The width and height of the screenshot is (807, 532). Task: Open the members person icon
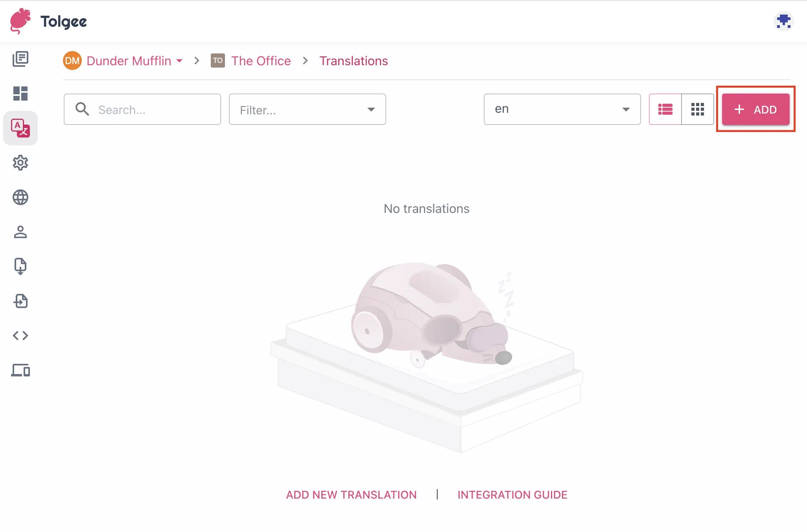[x=20, y=232]
